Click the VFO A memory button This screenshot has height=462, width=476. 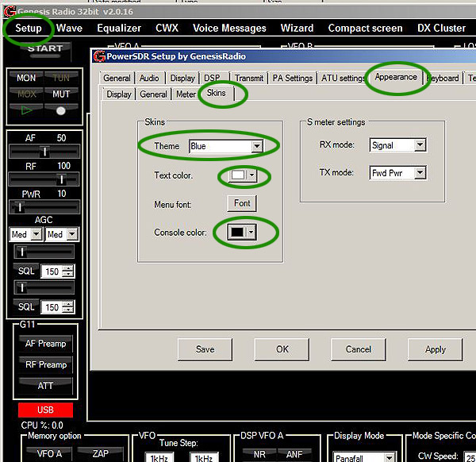(49, 454)
